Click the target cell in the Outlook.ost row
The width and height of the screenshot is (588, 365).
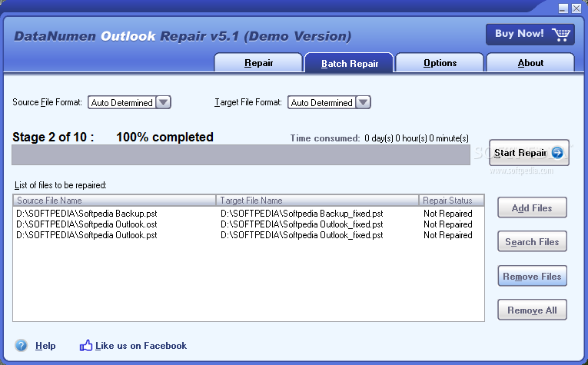click(302, 224)
